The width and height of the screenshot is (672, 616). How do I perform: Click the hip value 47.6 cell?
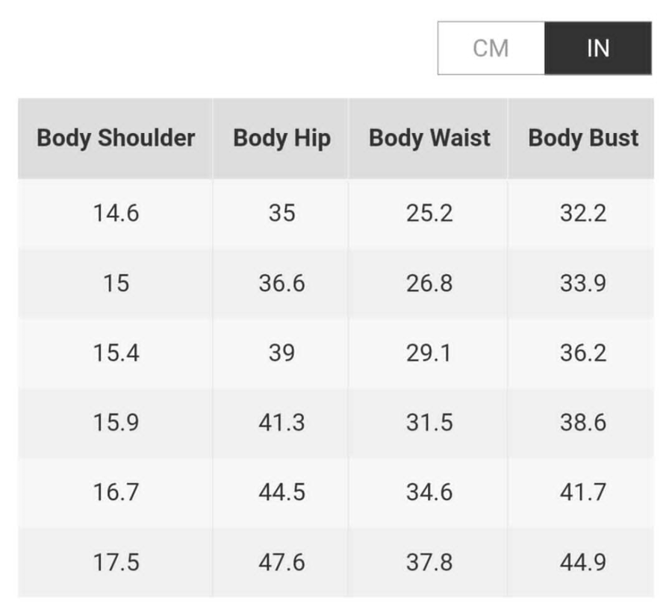click(x=281, y=562)
